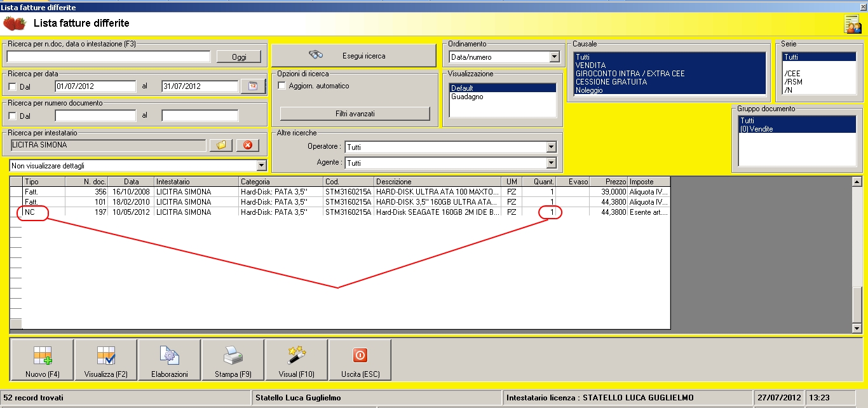This screenshot has height=408, width=868.
Task: Create new document with Nuovo (F4)
Action: [x=43, y=361]
